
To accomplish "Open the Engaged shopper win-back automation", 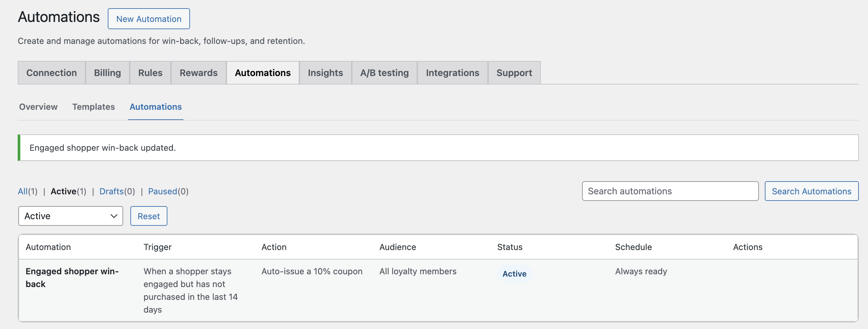I will [72, 278].
